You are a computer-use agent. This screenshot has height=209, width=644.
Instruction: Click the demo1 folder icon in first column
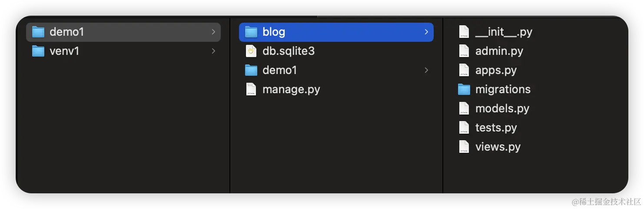pos(38,32)
